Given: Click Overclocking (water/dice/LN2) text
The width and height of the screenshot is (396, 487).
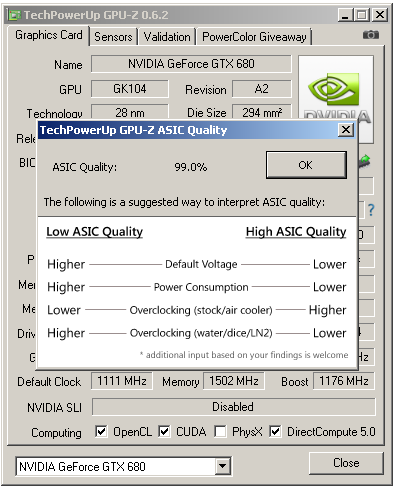Looking at the screenshot, I should click(x=201, y=333).
